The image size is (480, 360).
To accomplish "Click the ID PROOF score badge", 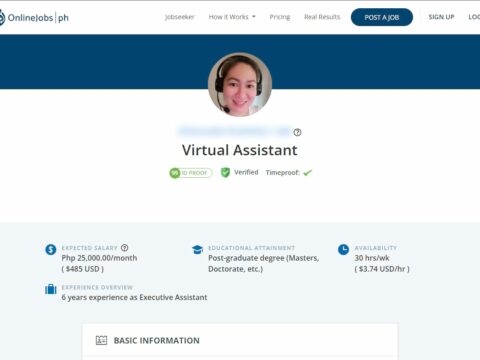I will click(191, 173).
